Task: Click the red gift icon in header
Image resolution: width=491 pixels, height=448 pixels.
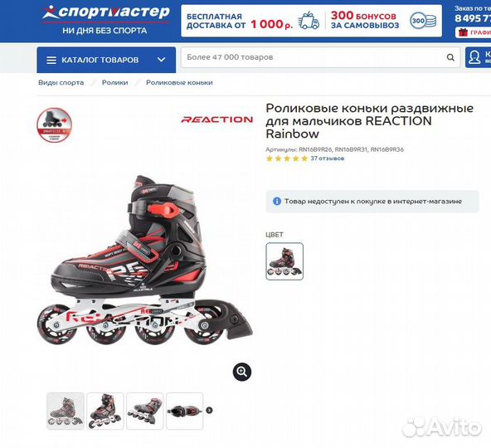Action: point(463,32)
